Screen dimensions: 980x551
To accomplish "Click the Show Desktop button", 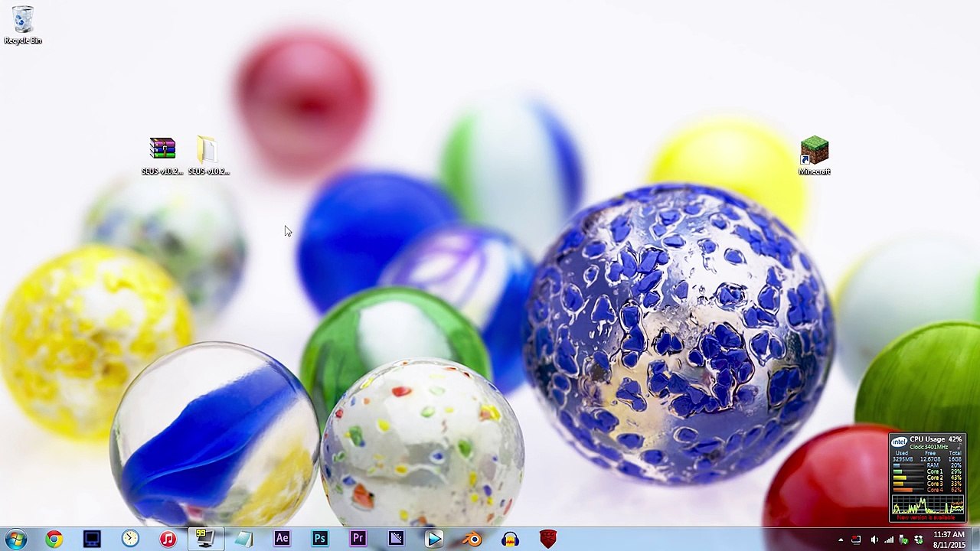I will point(975,540).
